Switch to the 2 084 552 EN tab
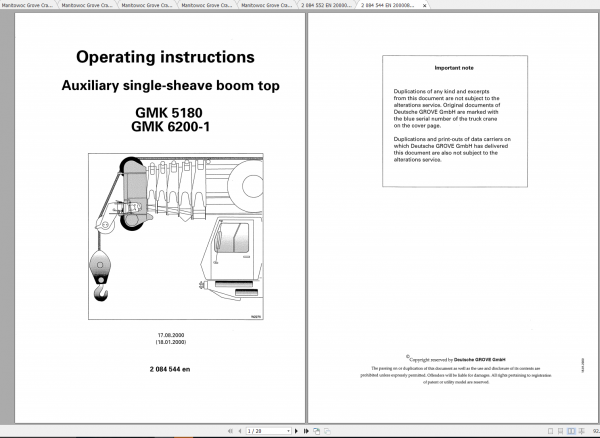The height and width of the screenshot is (438, 600). click(326, 5)
